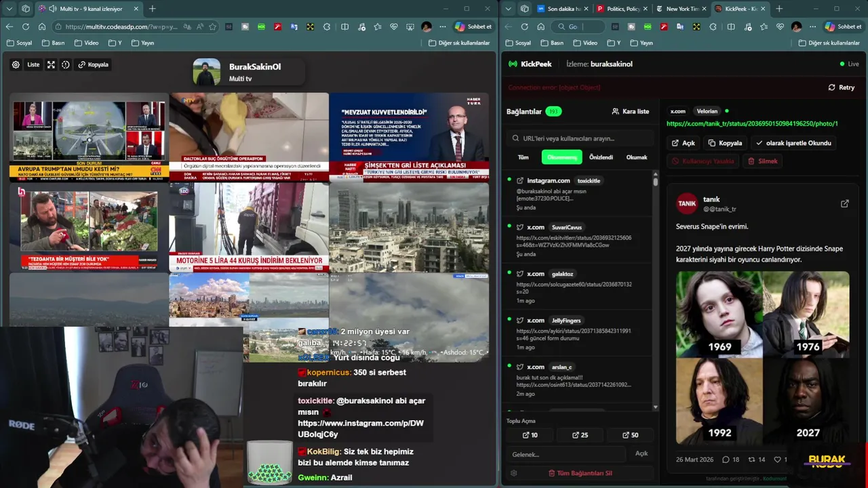Image resolution: width=868 pixels, height=488 pixels.
Task: Mute the Multi tv tab audio icon
Action: point(52,9)
